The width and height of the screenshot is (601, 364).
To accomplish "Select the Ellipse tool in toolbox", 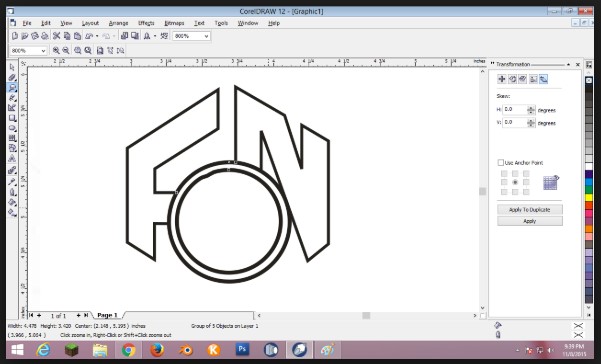I will pyautogui.click(x=12, y=128).
